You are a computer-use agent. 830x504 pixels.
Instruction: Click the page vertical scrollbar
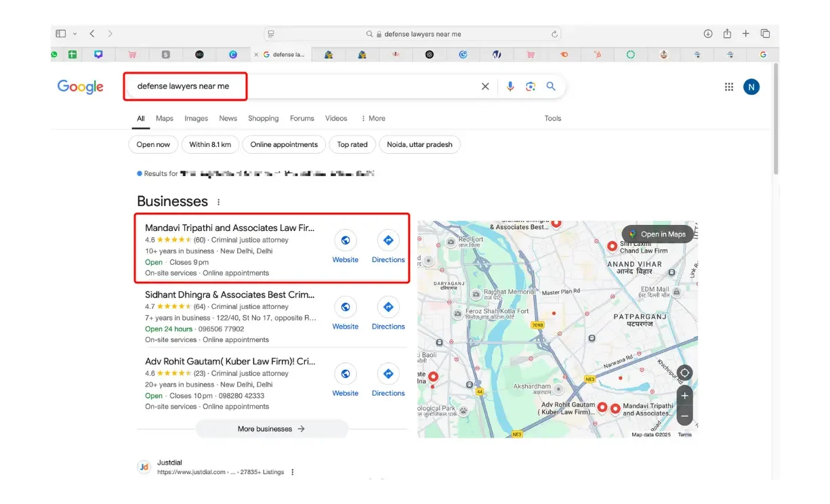776,119
